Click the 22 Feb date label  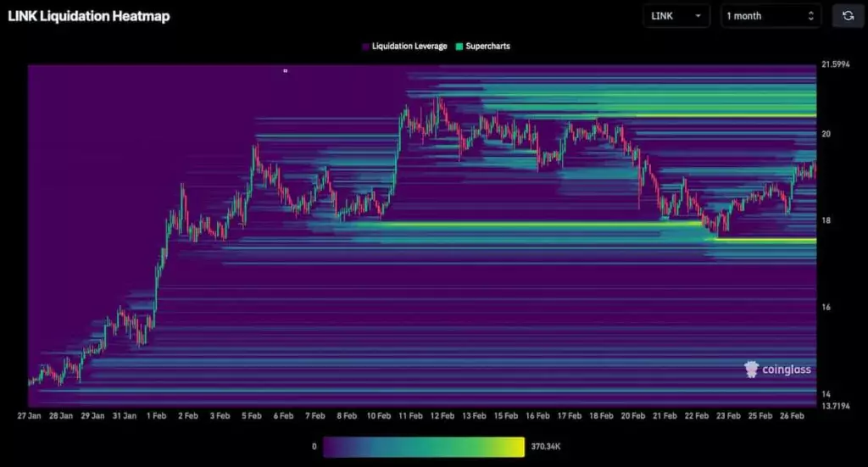coord(697,415)
